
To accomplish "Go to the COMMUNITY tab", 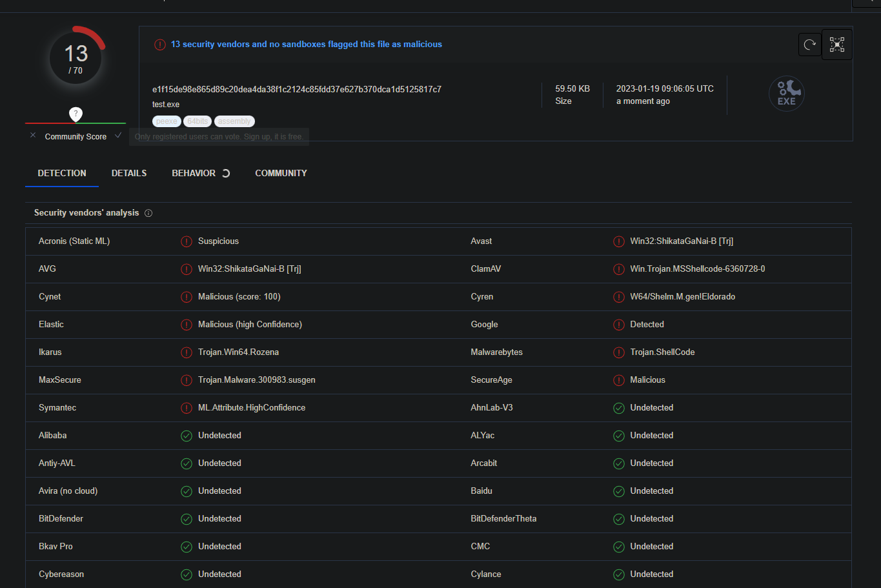I will (x=281, y=173).
